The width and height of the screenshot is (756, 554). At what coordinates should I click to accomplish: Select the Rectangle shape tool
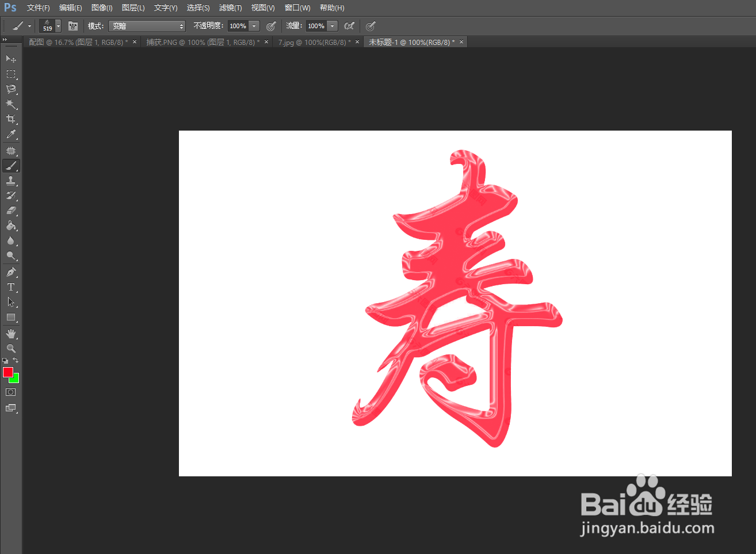click(x=11, y=317)
